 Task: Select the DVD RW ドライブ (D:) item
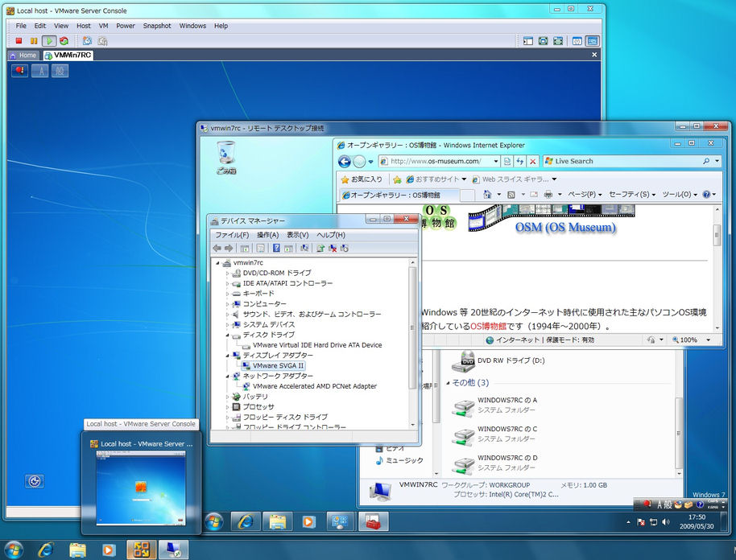coord(498,361)
